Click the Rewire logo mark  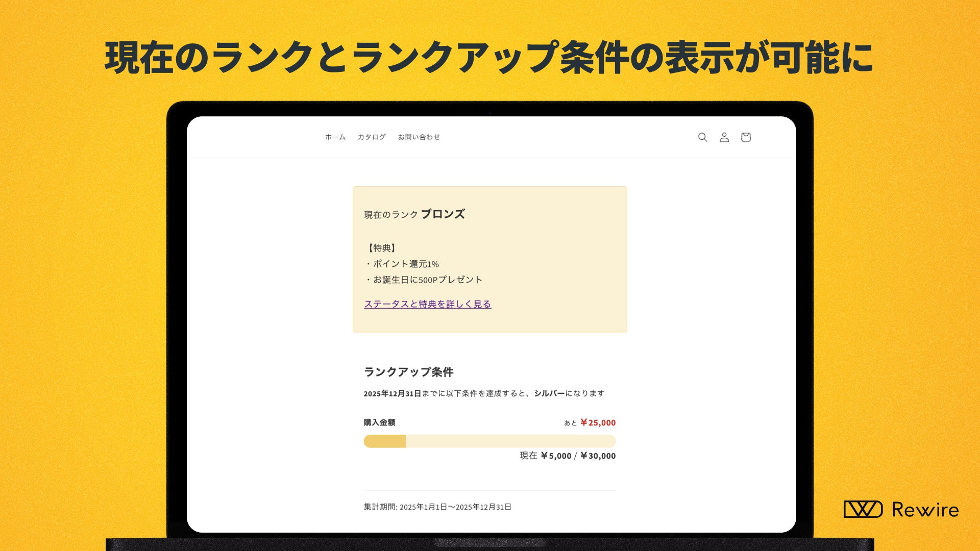pyautogui.click(x=863, y=509)
